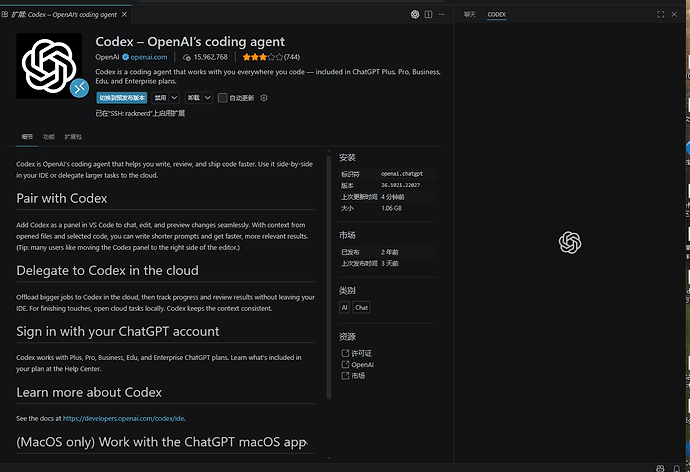The image size is (690, 472).
Task: Expand the 卸载 dropdown arrow
Action: [x=208, y=98]
